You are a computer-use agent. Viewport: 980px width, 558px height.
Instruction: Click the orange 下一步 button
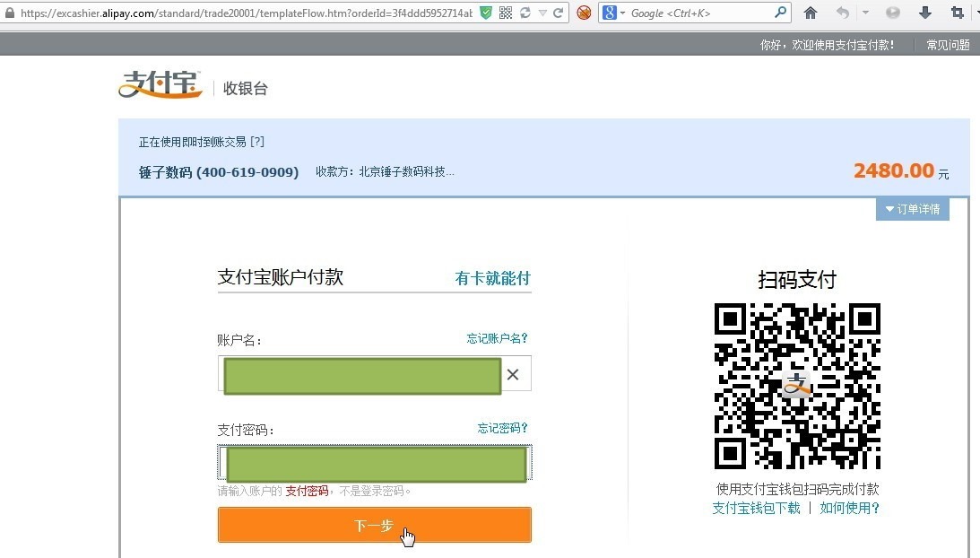coord(375,525)
